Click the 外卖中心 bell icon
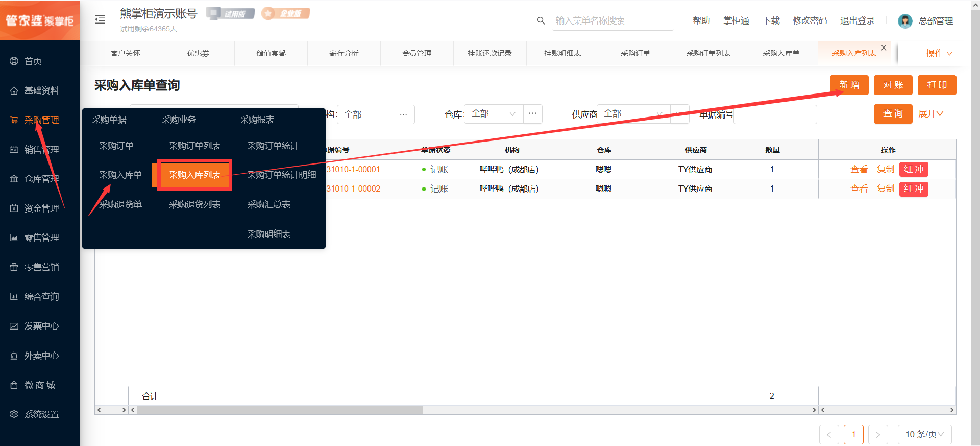 (14, 356)
